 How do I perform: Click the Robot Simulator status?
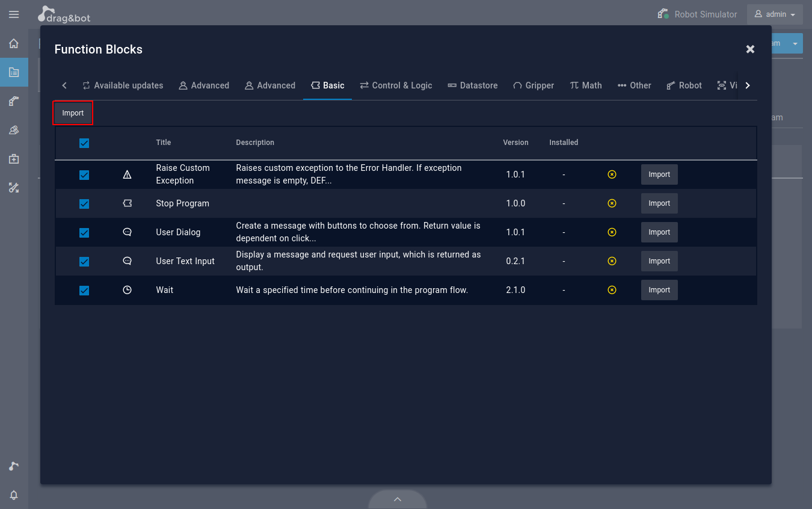pos(697,14)
